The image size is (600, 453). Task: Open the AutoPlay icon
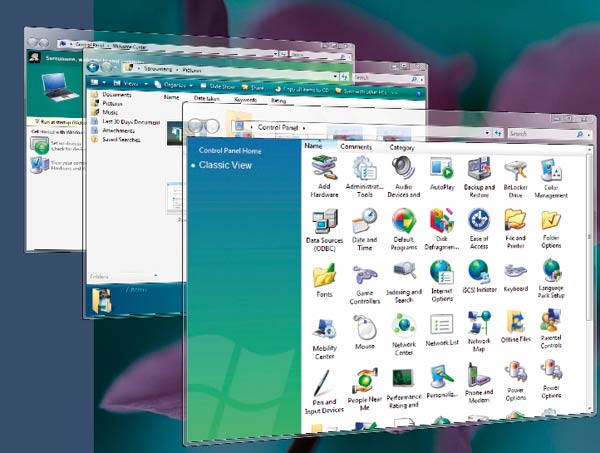(x=442, y=168)
